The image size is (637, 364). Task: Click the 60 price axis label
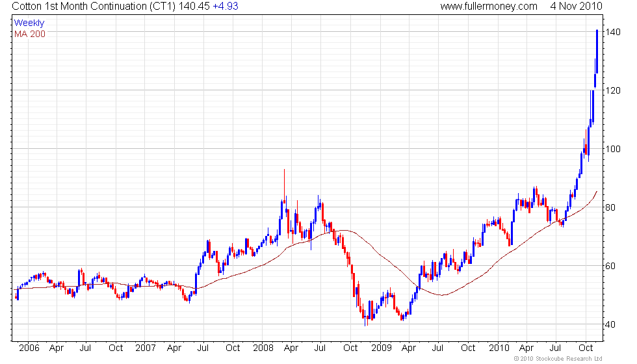pyautogui.click(x=610, y=266)
